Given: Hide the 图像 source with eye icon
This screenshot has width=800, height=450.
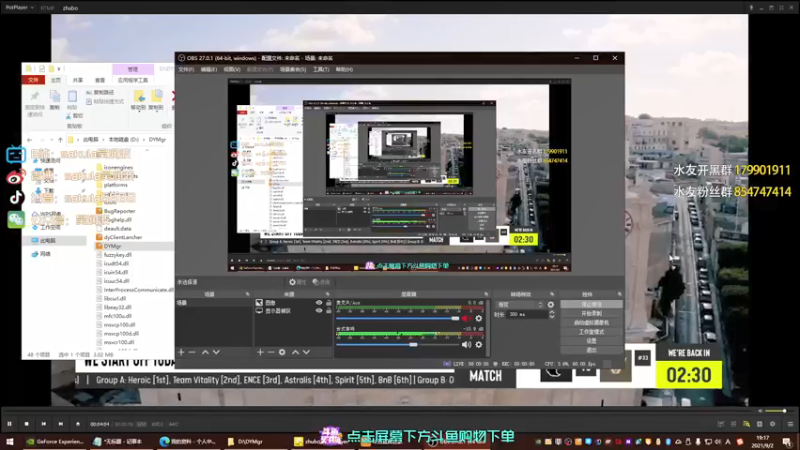Looking at the screenshot, I should pos(319,303).
